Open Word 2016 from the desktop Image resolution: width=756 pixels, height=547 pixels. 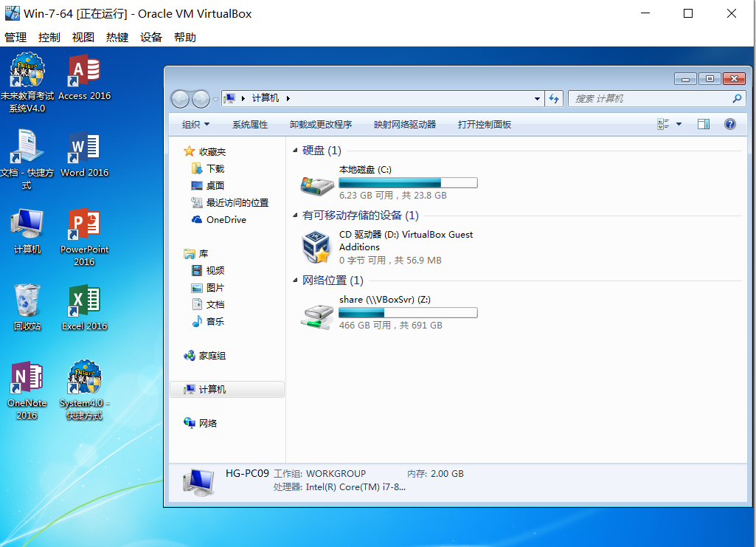click(x=83, y=148)
